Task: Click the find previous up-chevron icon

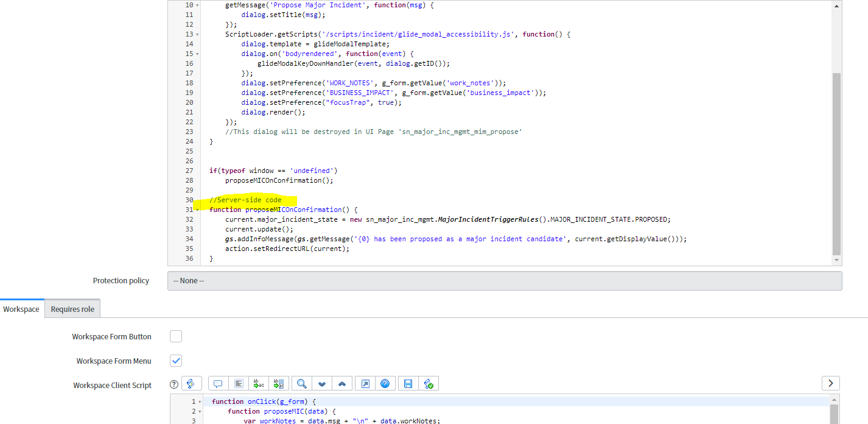Action: (x=342, y=384)
